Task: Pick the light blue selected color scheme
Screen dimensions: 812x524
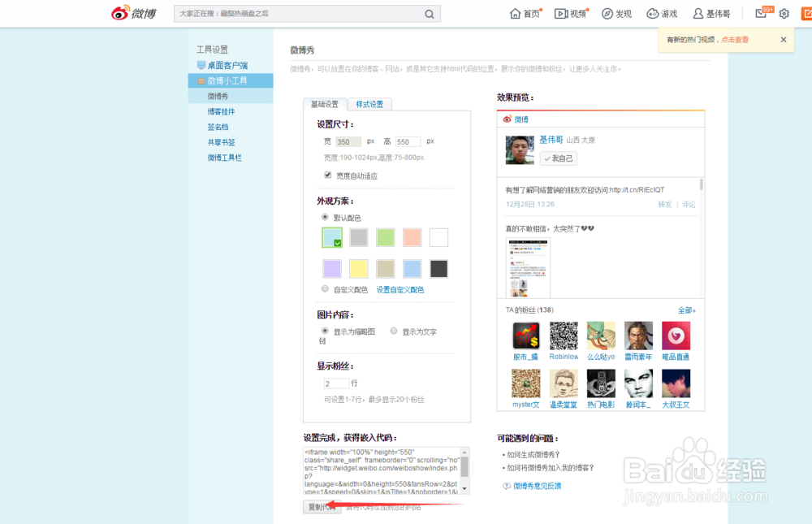Action: pyautogui.click(x=332, y=237)
